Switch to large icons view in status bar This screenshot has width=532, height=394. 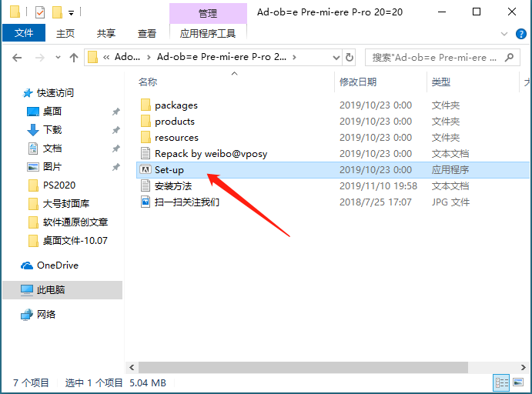(x=518, y=382)
